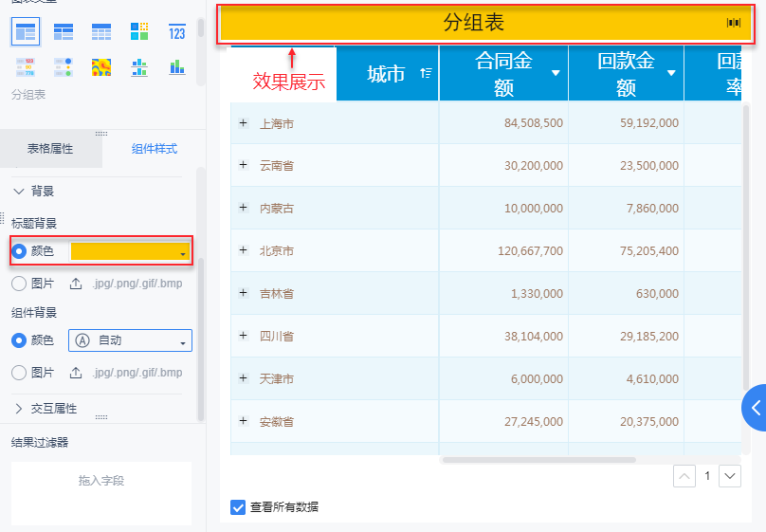Click the page number 1 field

tap(707, 476)
